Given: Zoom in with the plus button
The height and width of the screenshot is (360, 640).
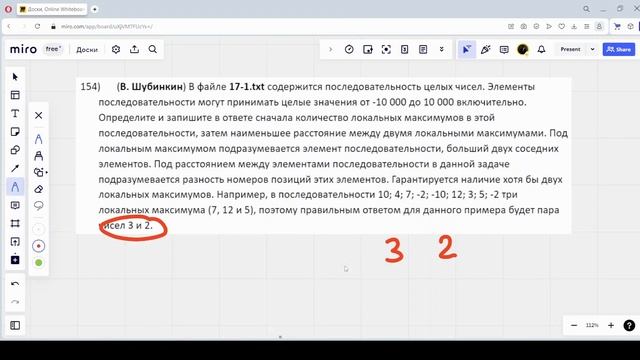Looking at the screenshot, I should (x=611, y=325).
